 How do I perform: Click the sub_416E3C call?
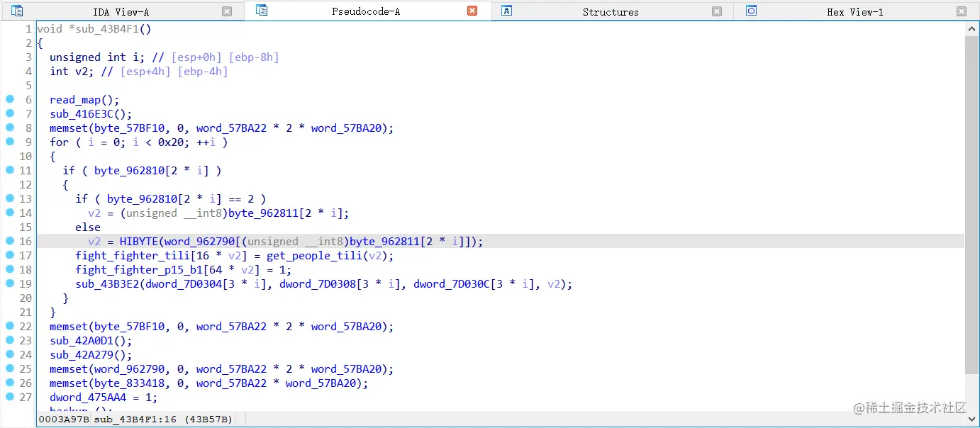pyautogui.click(x=82, y=114)
